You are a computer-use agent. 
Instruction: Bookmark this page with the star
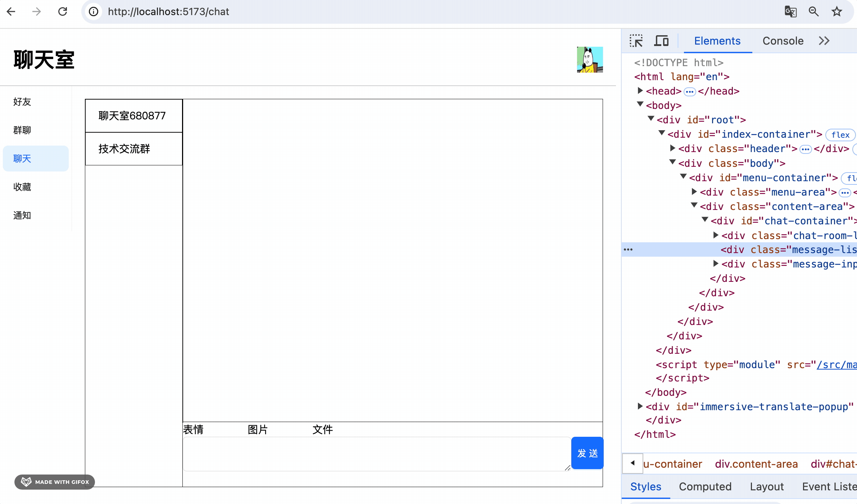(x=837, y=12)
